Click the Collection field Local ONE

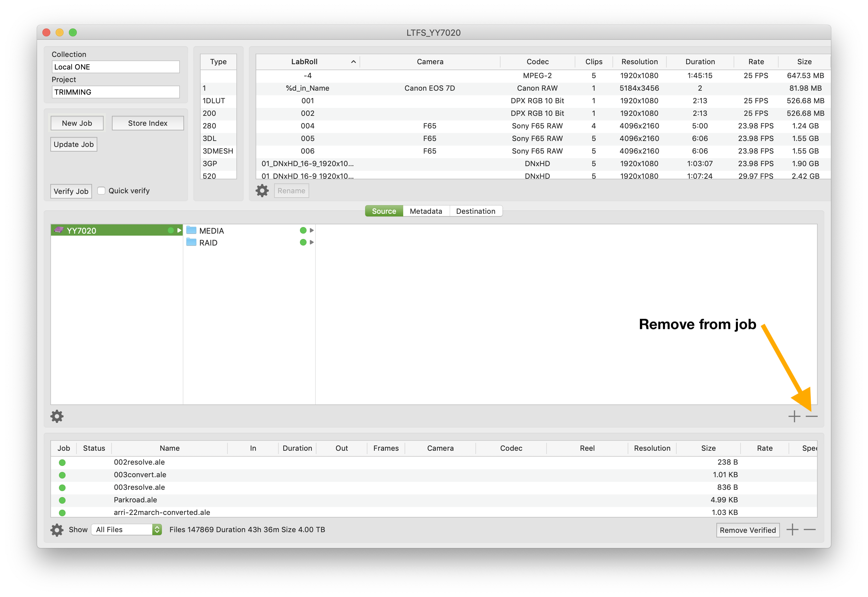(x=116, y=67)
